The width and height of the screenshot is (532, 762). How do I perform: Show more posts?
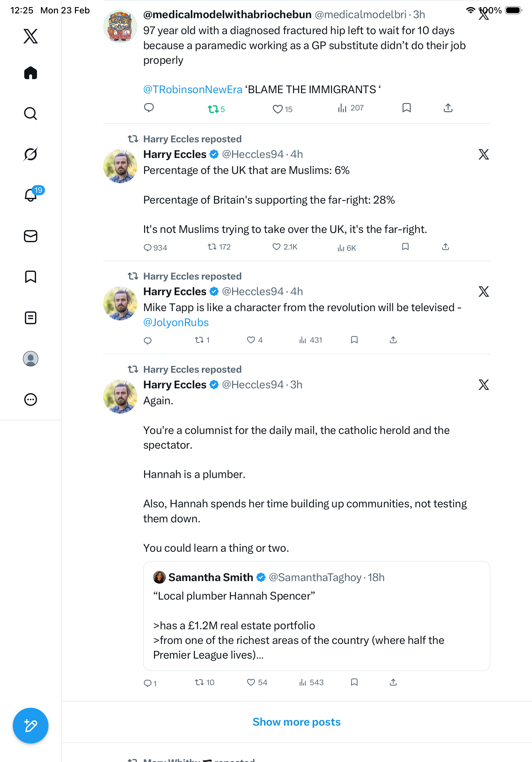[297, 722]
